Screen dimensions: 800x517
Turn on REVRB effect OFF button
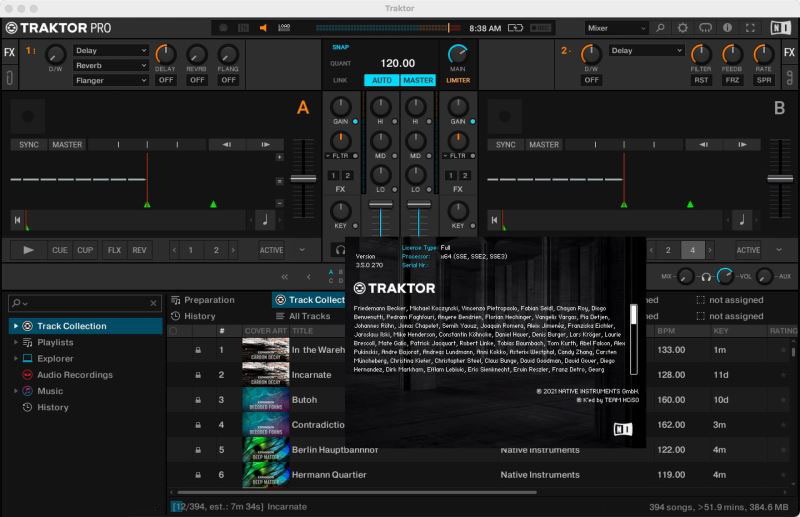[x=197, y=80]
